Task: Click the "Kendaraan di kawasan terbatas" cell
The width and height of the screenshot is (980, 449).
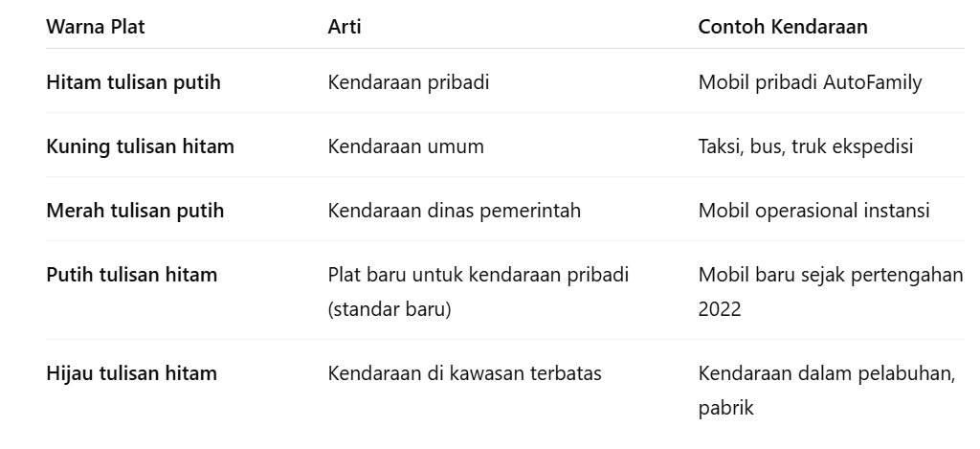Action: click(x=465, y=373)
